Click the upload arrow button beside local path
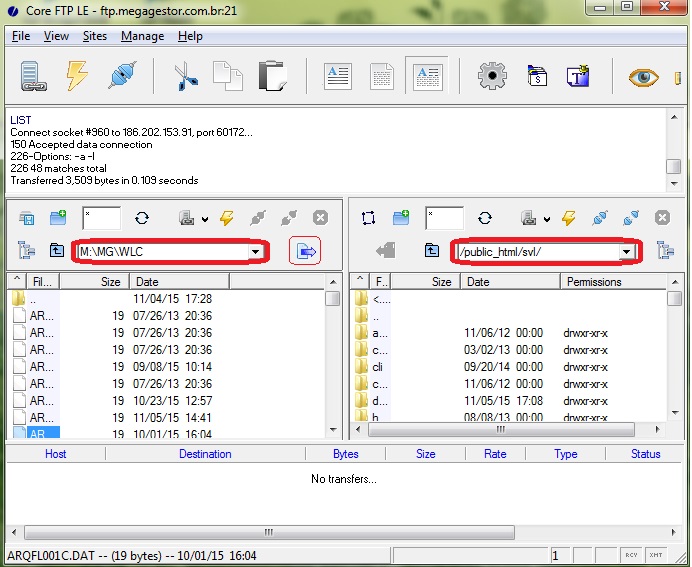The image size is (692, 567). tap(306, 251)
